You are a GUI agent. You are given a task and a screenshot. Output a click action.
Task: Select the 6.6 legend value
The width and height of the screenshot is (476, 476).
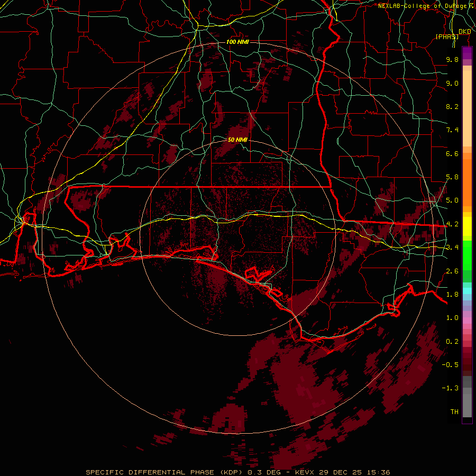[452, 153]
